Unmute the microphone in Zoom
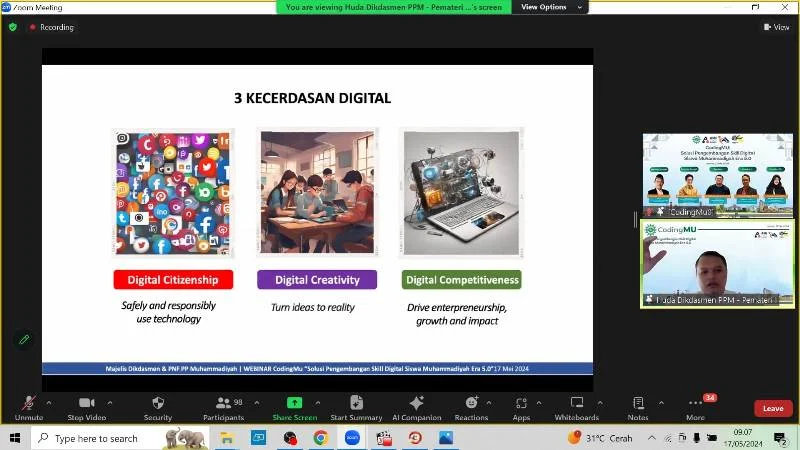 [x=29, y=408]
